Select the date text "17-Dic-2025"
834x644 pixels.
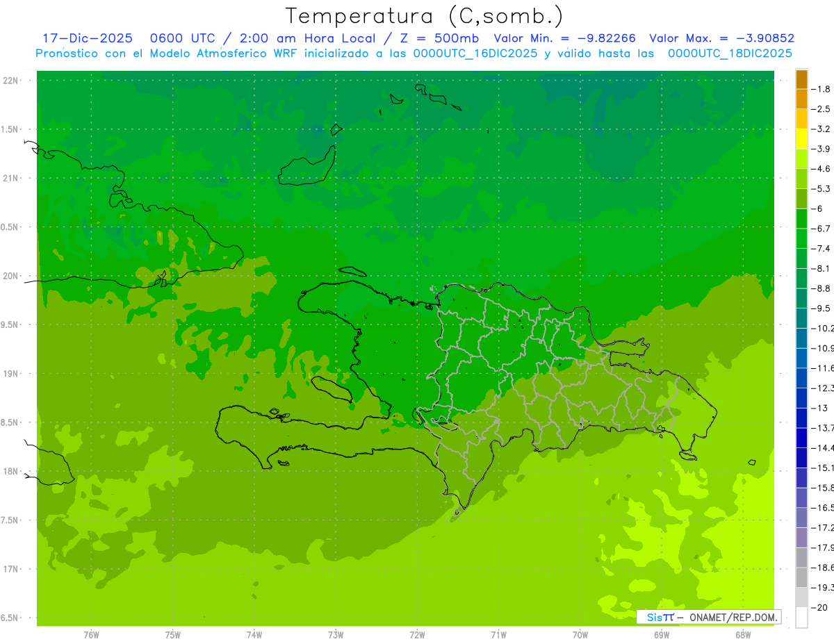pyautogui.click(x=88, y=38)
